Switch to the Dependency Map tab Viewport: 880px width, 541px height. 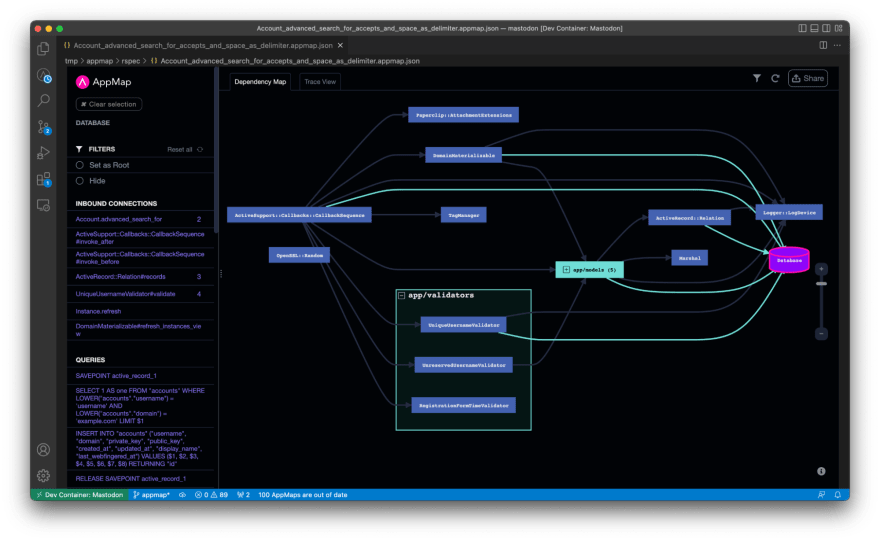click(x=260, y=82)
